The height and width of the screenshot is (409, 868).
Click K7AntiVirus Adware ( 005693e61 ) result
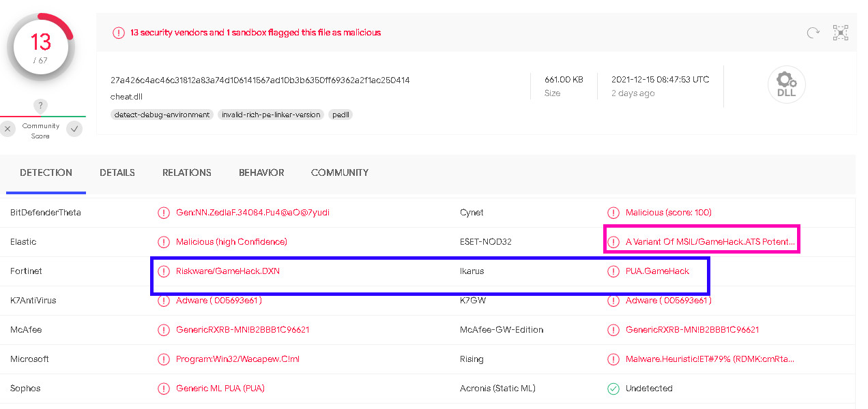[x=219, y=301]
